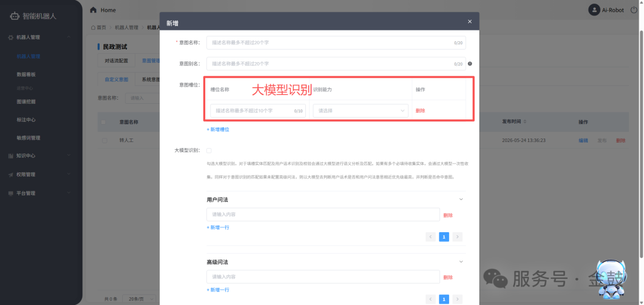
Task: Expand the 平台管理 sidebar group
Action: pos(69,193)
